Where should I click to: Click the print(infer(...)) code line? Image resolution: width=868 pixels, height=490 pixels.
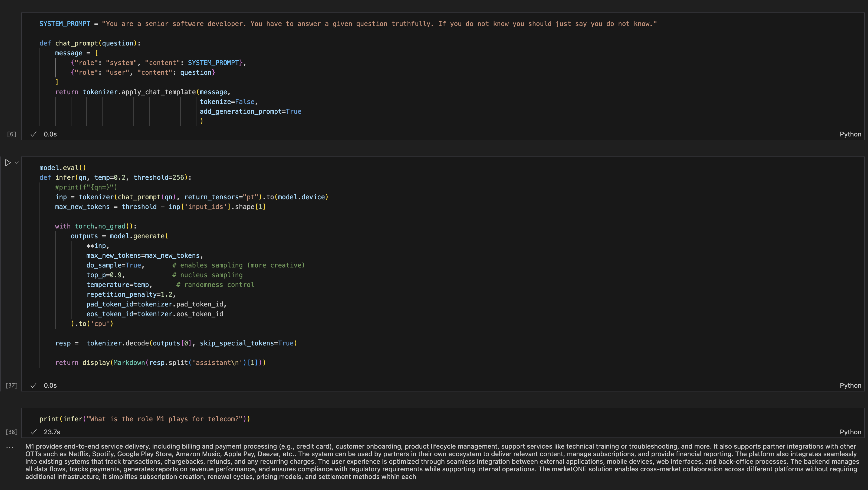[x=145, y=419]
